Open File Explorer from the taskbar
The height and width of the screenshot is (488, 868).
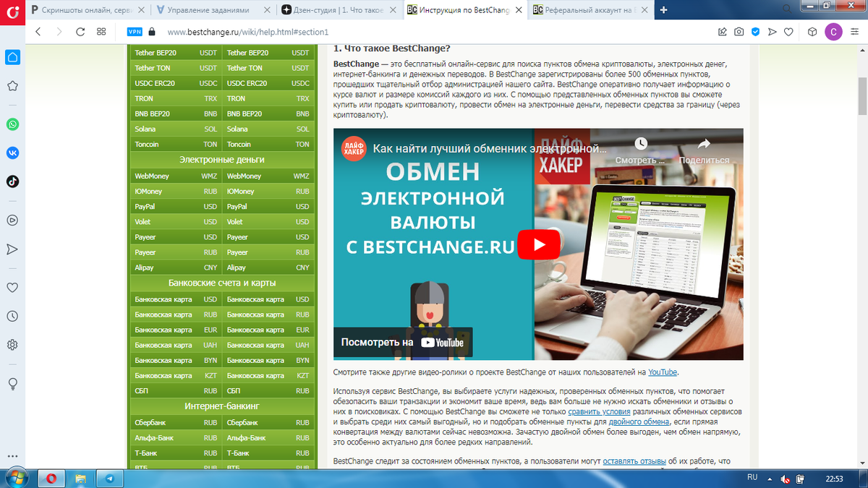(x=80, y=479)
